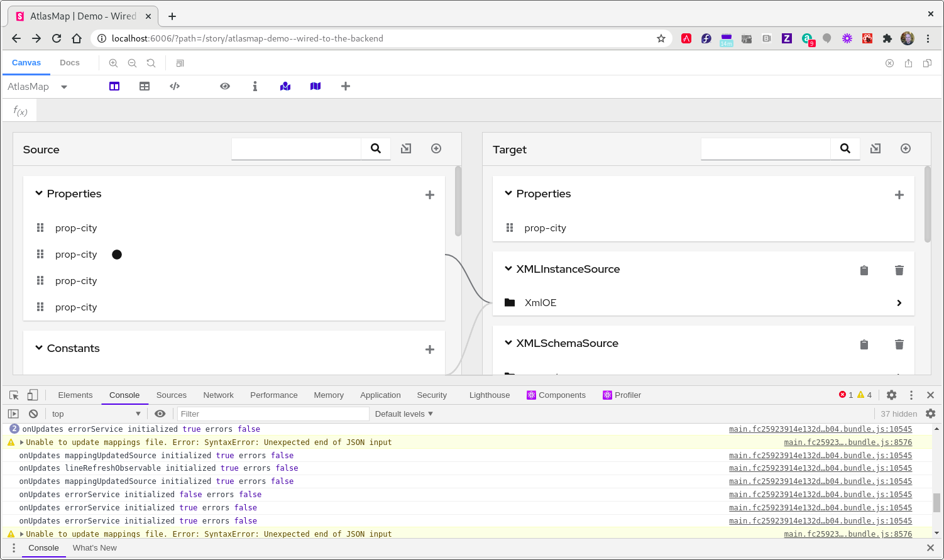Add a Target document with the circled plus
This screenshot has width=944, height=560.
906,148
